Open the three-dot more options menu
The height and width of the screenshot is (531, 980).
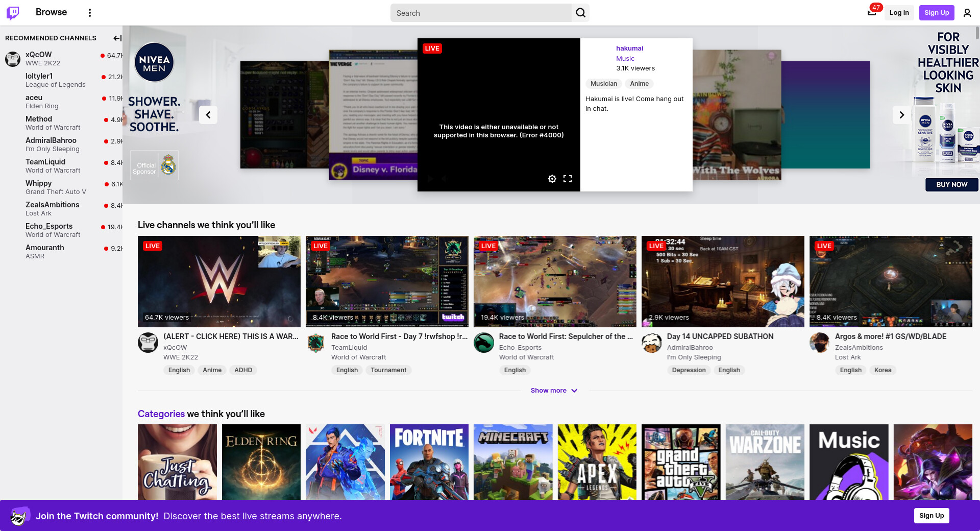(90, 13)
